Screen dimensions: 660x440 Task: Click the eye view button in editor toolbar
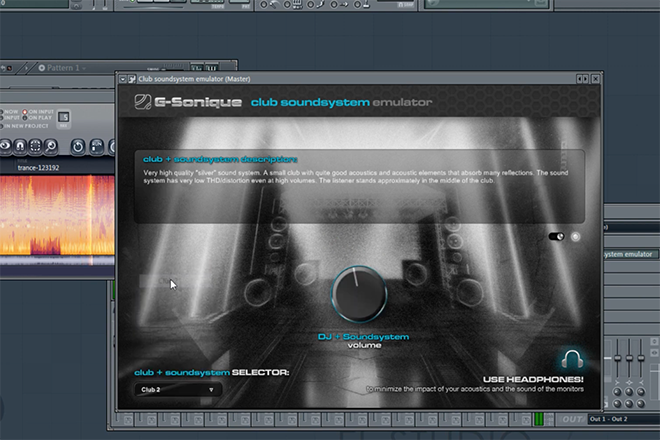coord(5,146)
